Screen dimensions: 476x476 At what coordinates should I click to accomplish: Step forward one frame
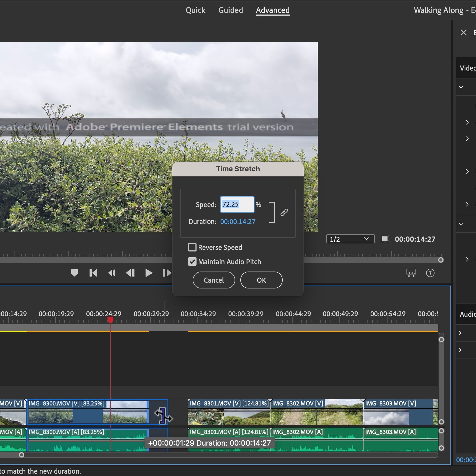pyautogui.click(x=167, y=273)
